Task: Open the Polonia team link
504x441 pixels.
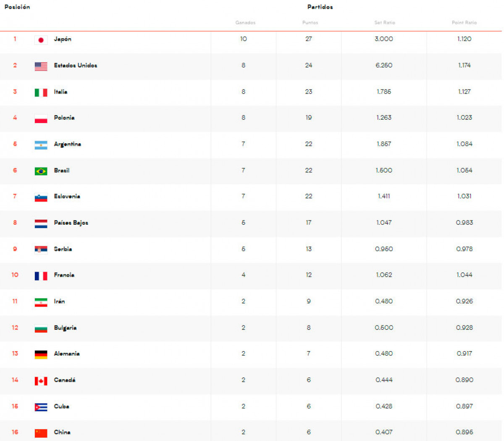Action: click(x=64, y=118)
